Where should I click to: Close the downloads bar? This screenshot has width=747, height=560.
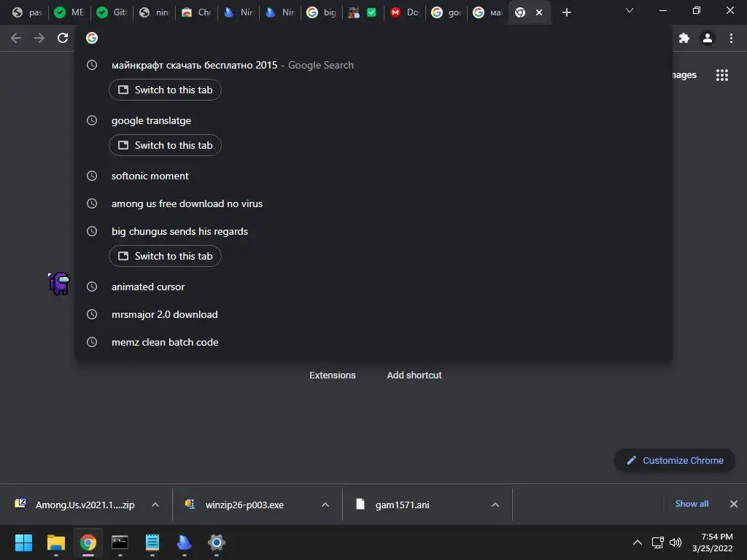tap(734, 504)
